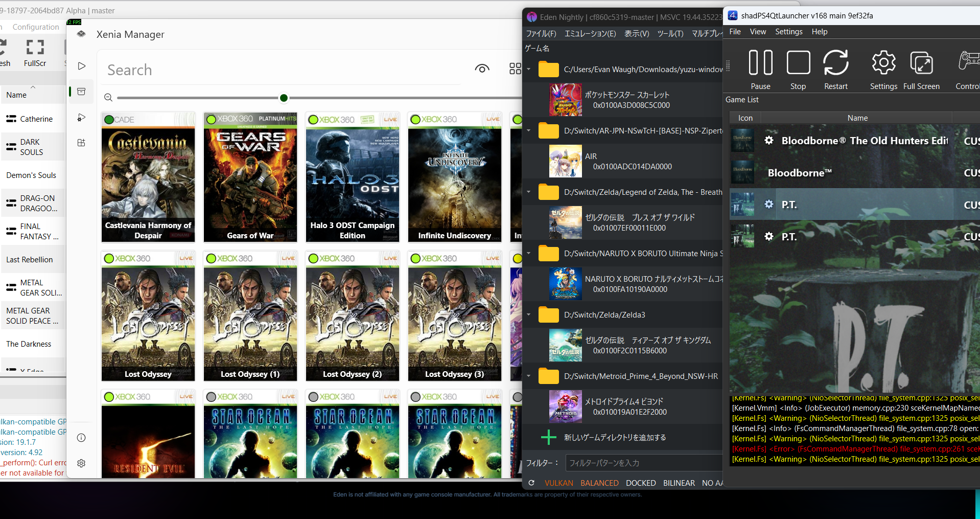
Task: Adjust the cover zoom slider in Xenia Manager
Action: pyautogui.click(x=284, y=98)
